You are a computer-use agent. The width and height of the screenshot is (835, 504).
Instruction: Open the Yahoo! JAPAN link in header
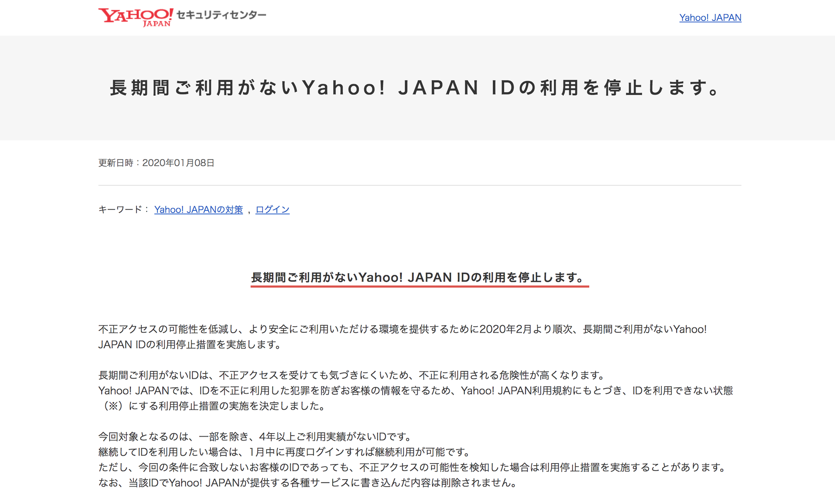[710, 18]
